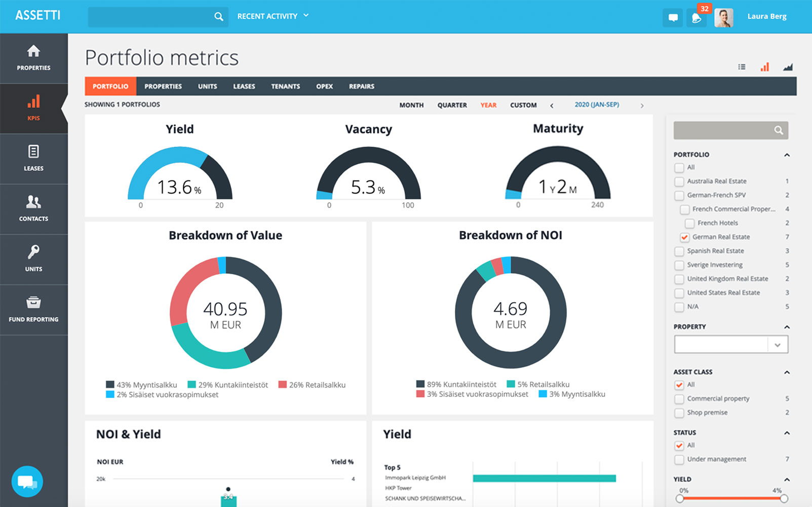
Task: Focus the top header search field
Action: [x=158, y=17]
